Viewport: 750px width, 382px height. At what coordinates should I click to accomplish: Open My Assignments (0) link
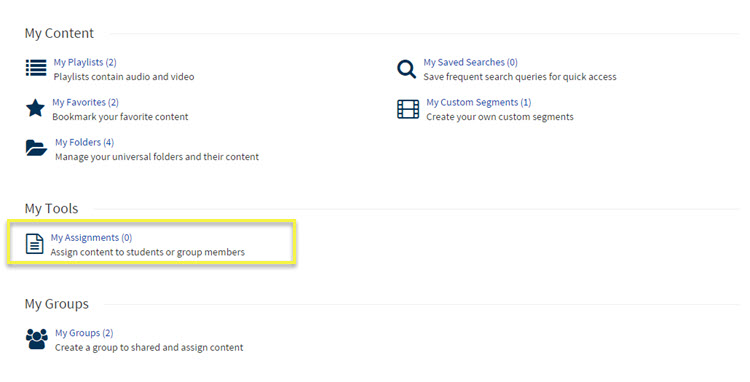click(x=91, y=238)
